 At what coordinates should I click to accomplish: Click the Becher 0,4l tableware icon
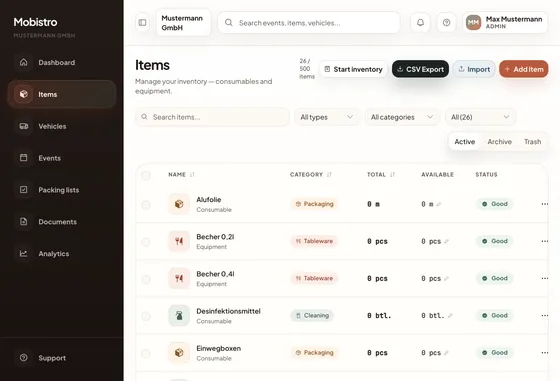(x=179, y=278)
